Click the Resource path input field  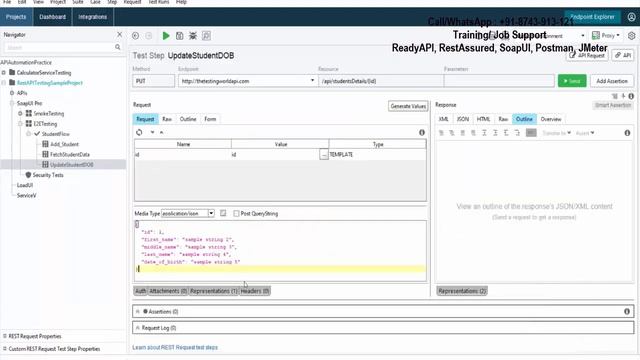click(x=381, y=81)
